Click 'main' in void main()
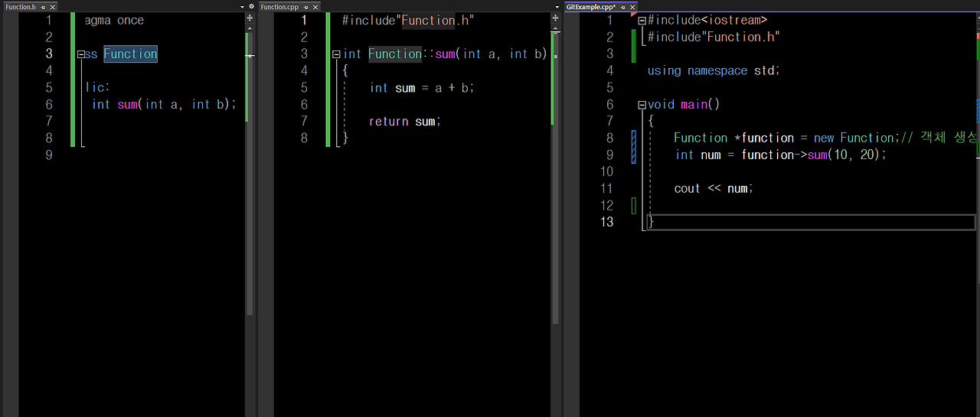Viewport: 980px width, 417px height. [x=694, y=105]
